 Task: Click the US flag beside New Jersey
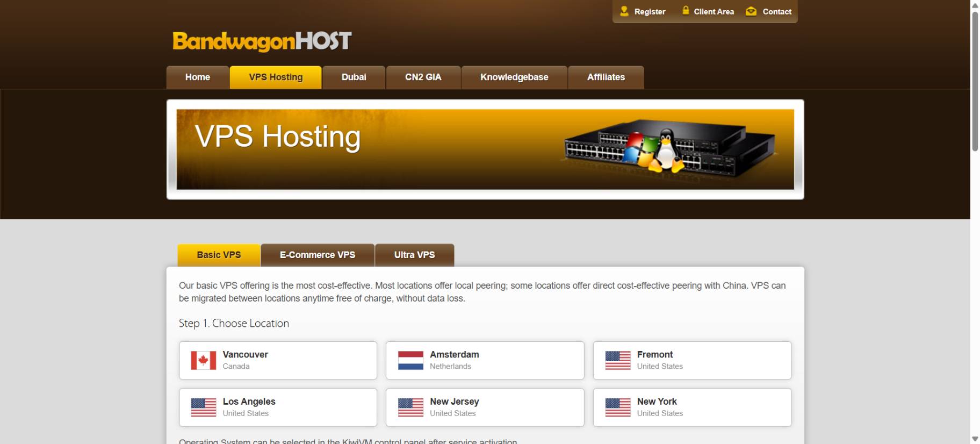click(x=410, y=407)
